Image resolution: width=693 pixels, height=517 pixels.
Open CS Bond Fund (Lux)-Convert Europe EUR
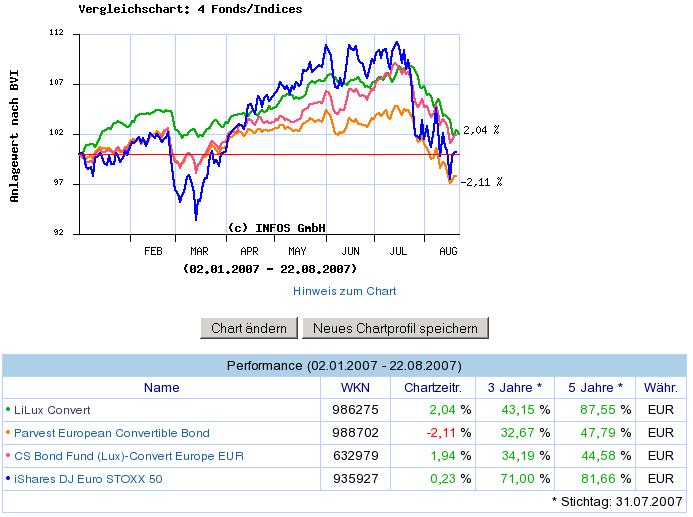129,456
